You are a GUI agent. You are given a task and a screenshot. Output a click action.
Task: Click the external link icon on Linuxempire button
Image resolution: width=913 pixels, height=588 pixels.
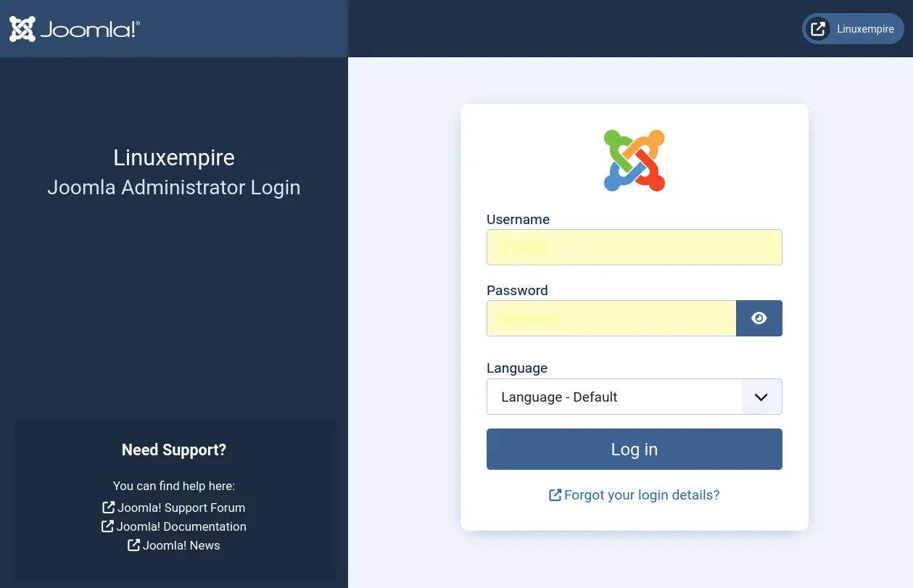click(x=818, y=28)
